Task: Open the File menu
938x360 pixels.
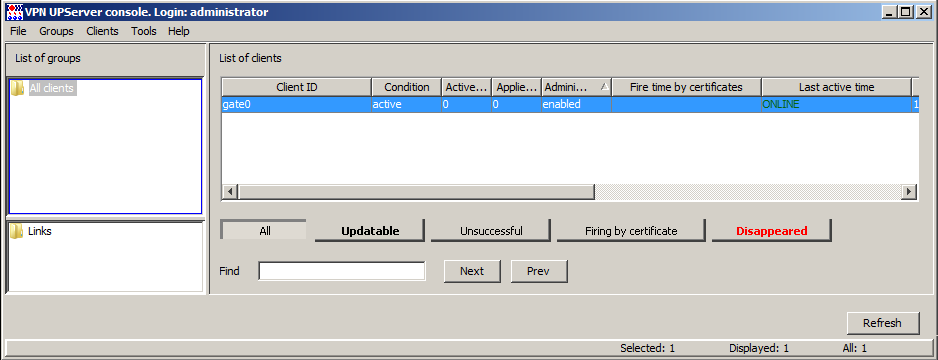Action: [x=19, y=31]
